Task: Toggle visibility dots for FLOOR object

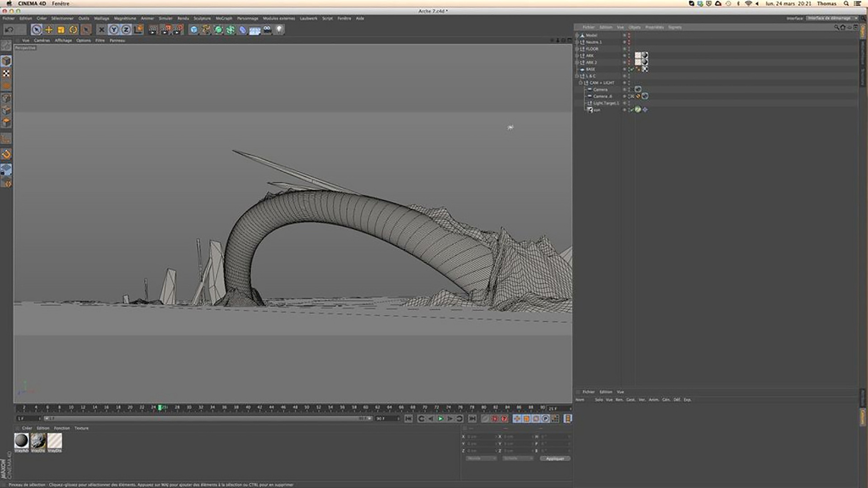Action: pyautogui.click(x=628, y=49)
